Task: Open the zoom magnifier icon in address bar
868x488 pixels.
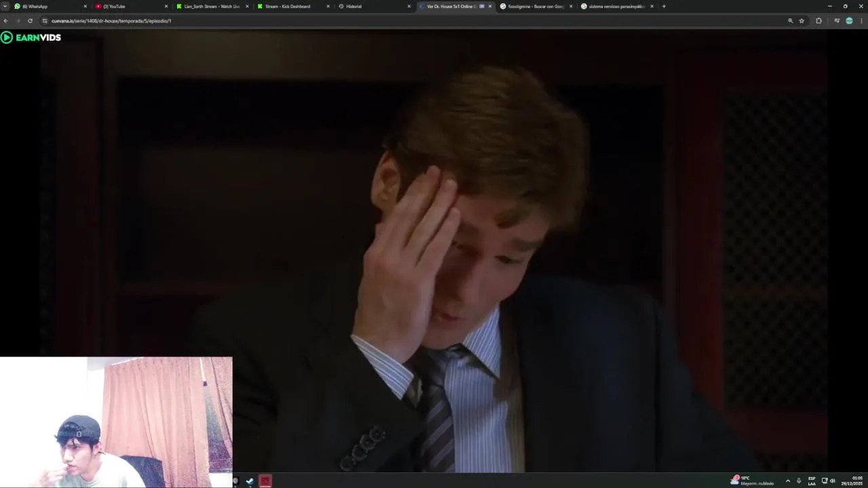Action: click(x=790, y=21)
